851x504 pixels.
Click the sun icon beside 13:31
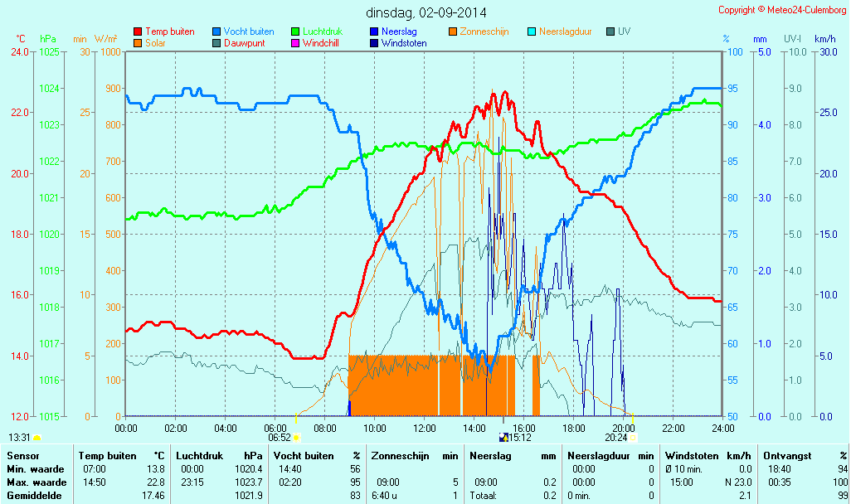click(x=36, y=438)
